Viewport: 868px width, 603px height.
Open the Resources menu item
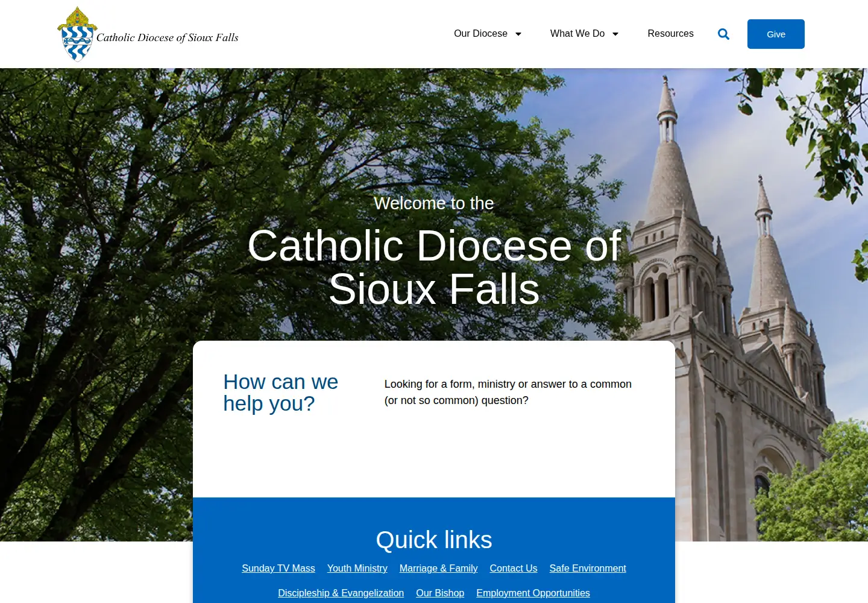(670, 34)
